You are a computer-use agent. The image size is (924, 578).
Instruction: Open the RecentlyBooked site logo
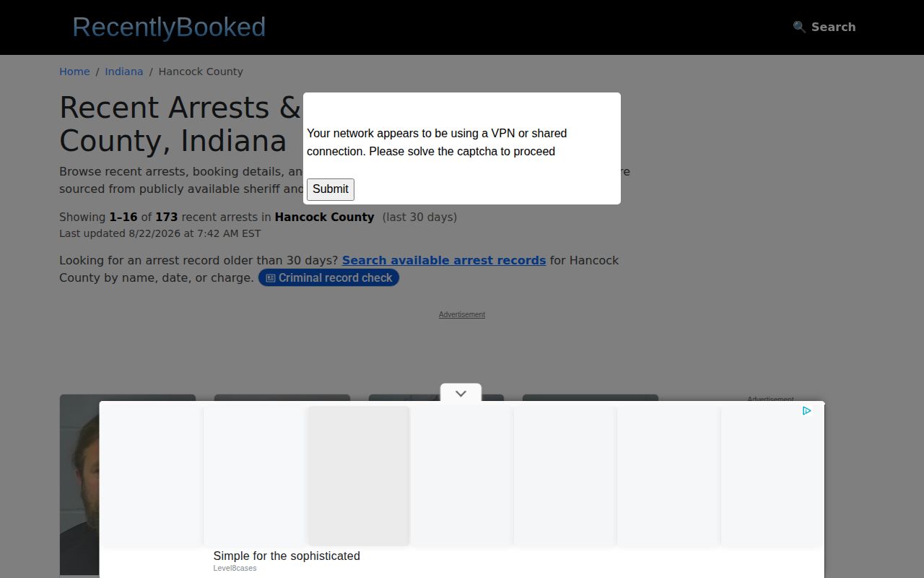tap(169, 27)
